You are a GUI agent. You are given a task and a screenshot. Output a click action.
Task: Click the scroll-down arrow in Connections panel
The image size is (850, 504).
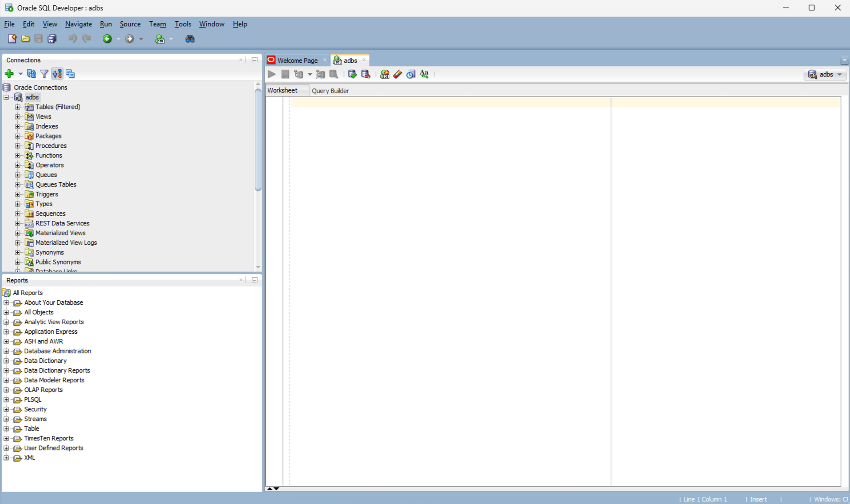pyautogui.click(x=258, y=267)
